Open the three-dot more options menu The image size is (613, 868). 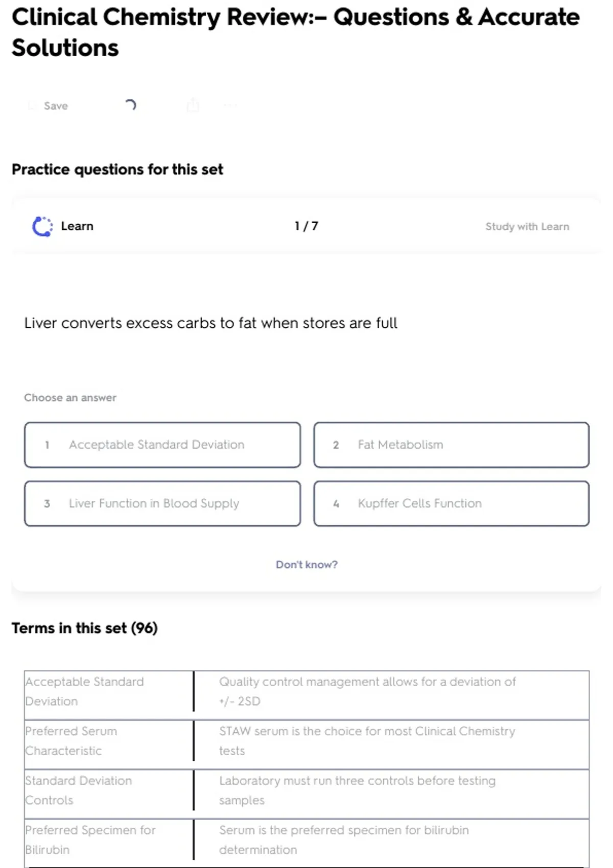(x=230, y=106)
